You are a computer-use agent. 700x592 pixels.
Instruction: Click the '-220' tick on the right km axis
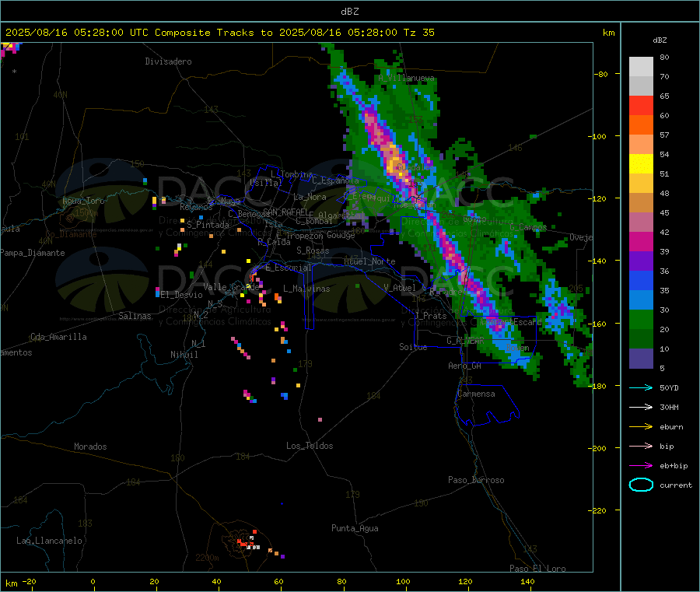pos(598,510)
